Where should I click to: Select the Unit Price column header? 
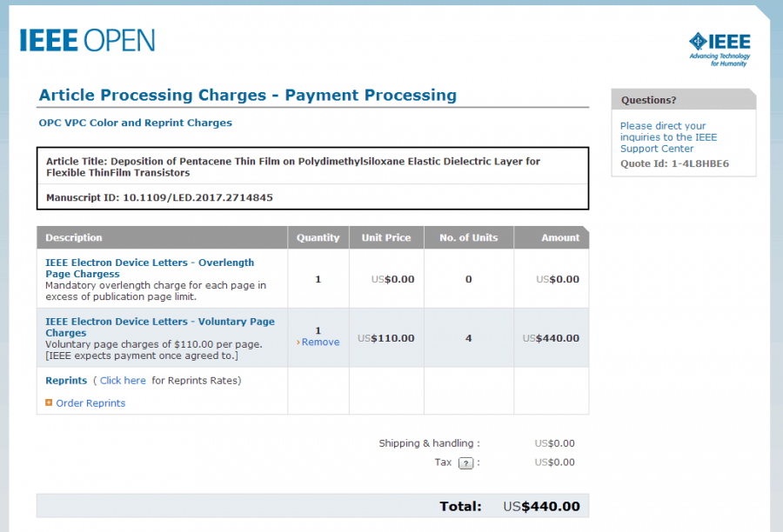tap(386, 237)
